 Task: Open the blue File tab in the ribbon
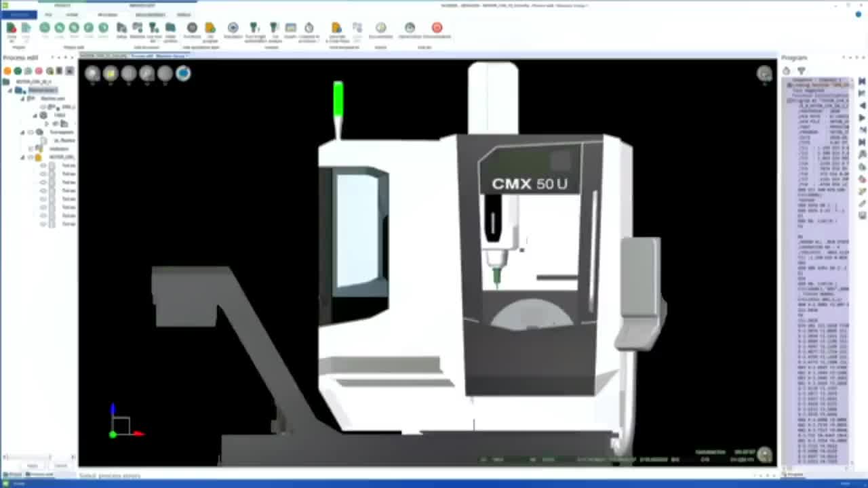18,14
